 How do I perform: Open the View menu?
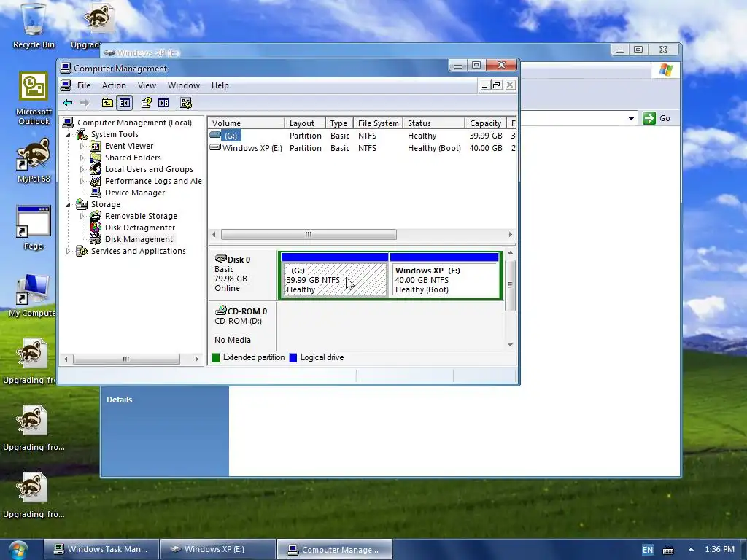(x=147, y=85)
